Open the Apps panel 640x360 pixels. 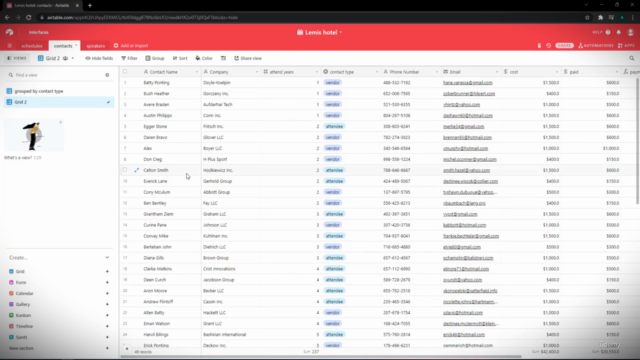(x=626, y=46)
